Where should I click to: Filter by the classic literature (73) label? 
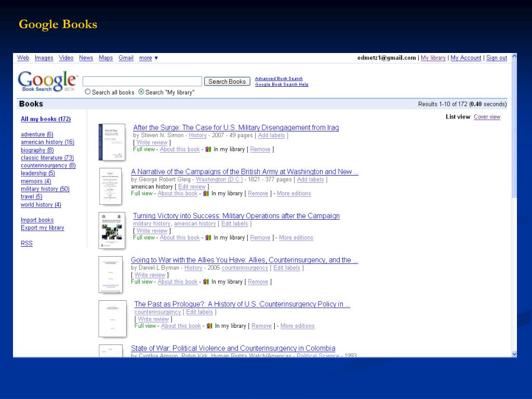pyautogui.click(x=47, y=158)
